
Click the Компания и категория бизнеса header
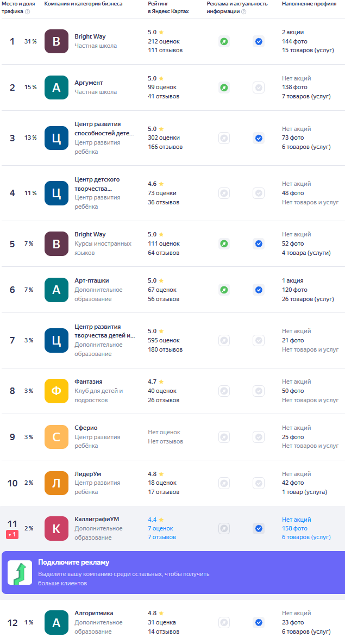(x=83, y=4)
